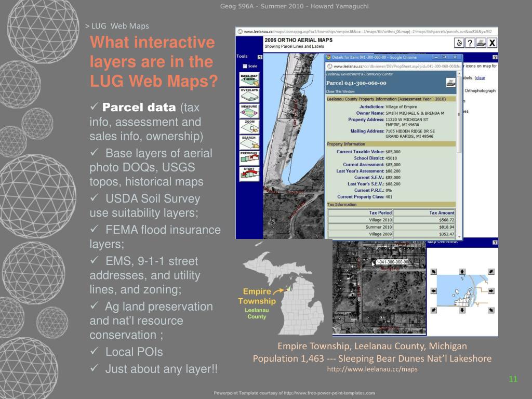Click the '2006 ORTHO AERIAL MAPS' title
The width and height of the screenshot is (532, 399).
(x=298, y=40)
